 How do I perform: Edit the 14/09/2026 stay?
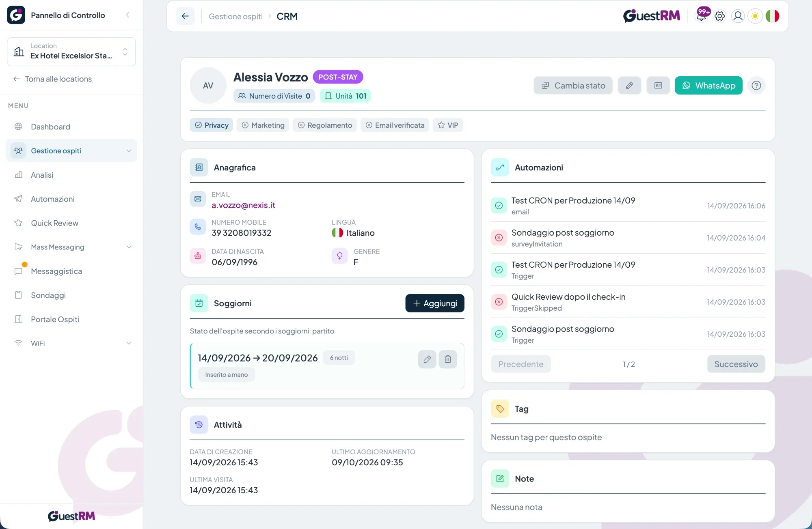pos(427,359)
